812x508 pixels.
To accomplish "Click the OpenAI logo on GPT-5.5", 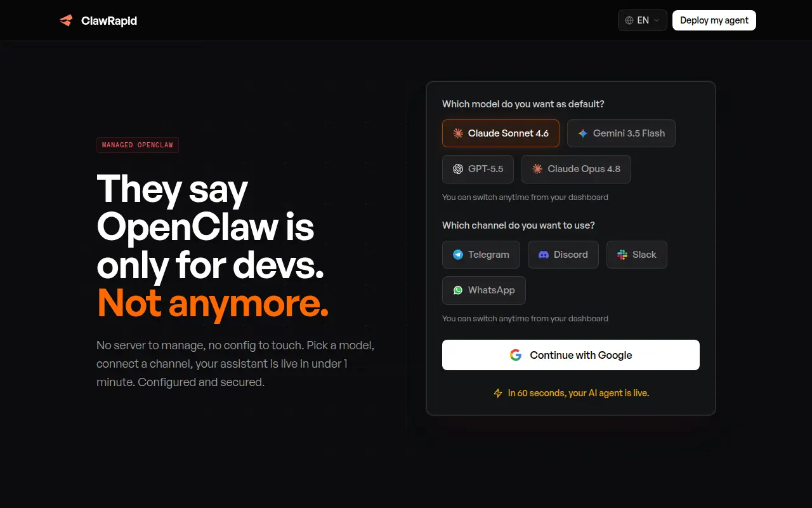I will tap(458, 169).
